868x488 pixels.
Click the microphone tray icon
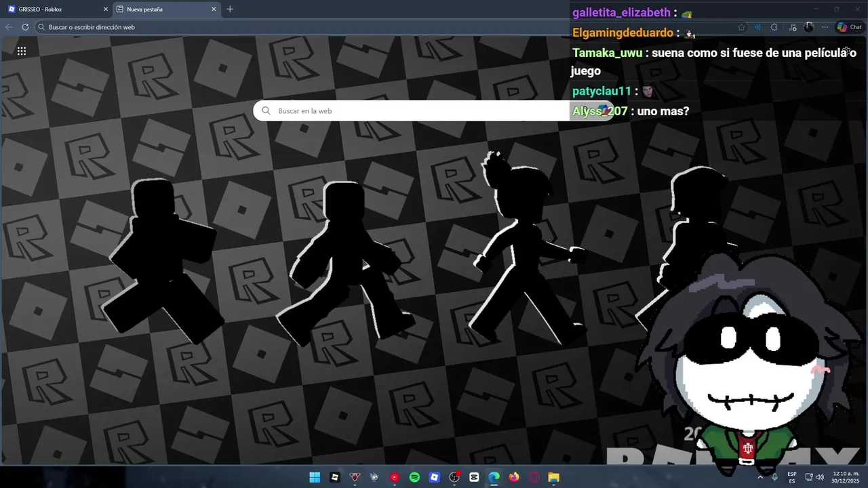[x=774, y=477]
